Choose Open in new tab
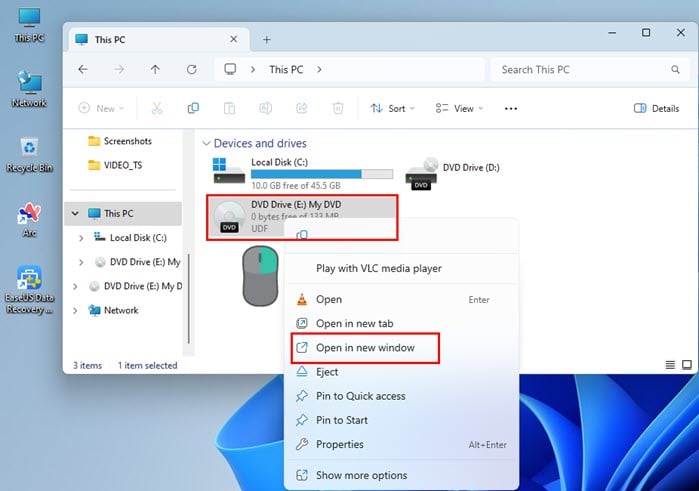699x491 pixels. click(401, 323)
